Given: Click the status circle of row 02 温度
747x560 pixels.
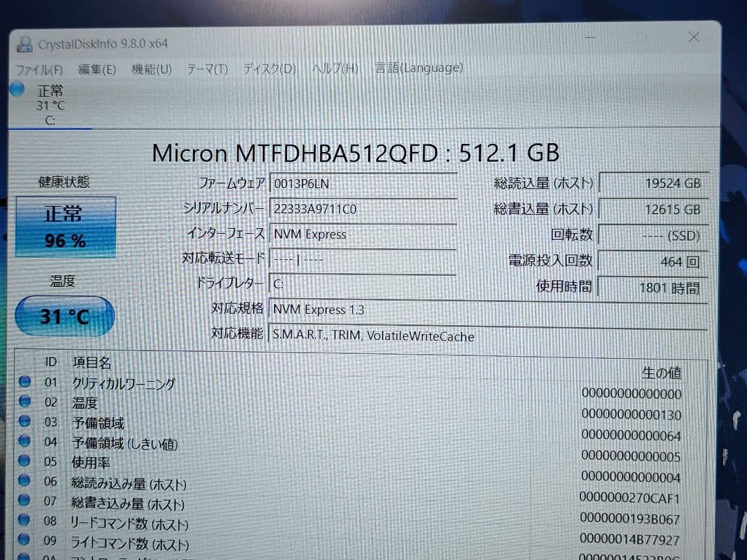Looking at the screenshot, I should pyautogui.click(x=25, y=401).
